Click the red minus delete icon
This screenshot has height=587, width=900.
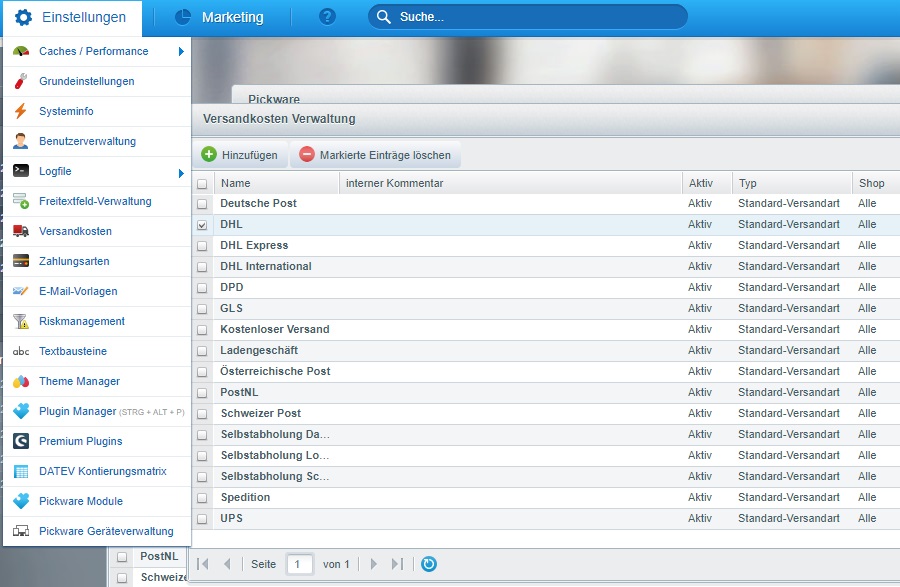[307, 154]
